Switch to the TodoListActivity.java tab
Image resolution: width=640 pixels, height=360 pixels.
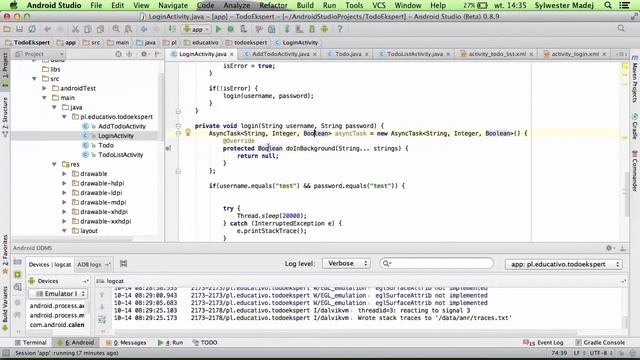pos(415,54)
